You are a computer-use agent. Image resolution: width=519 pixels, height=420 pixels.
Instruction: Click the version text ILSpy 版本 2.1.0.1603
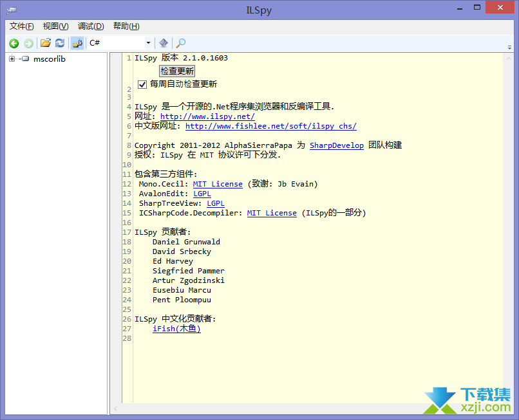181,58
